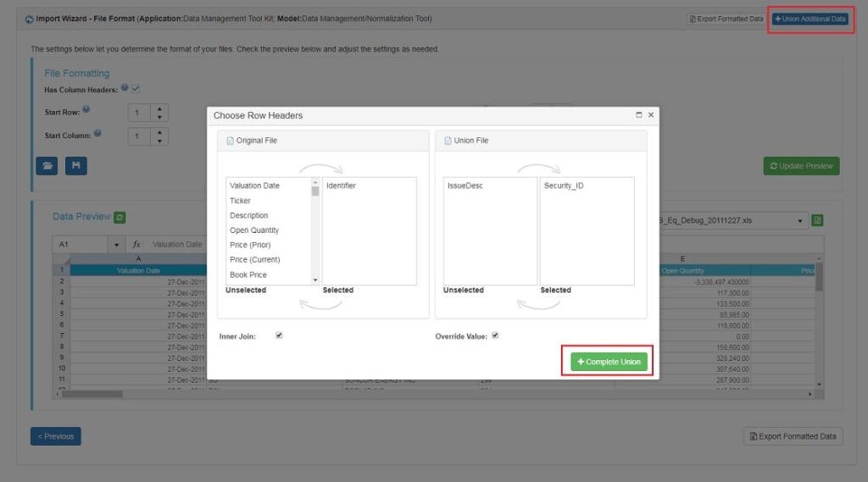Increase the Start Row stepper value
The width and height of the screenshot is (868, 482).
(159, 108)
